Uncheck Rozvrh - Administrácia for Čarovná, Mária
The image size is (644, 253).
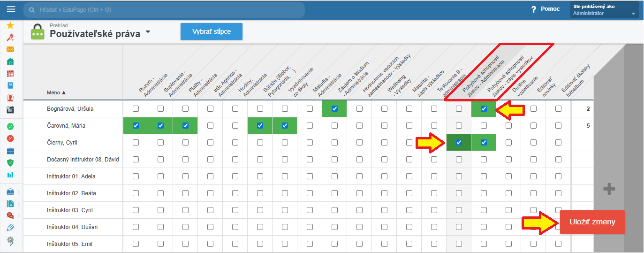click(x=136, y=126)
